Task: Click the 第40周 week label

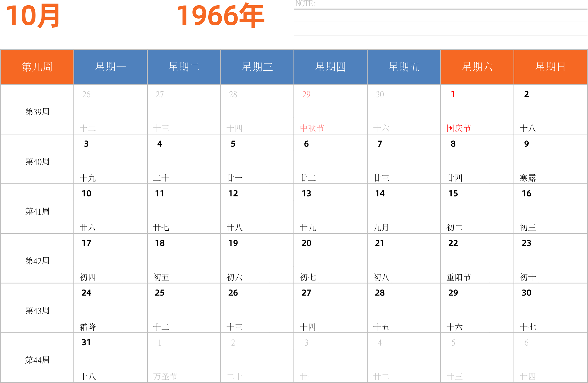Action: click(37, 162)
